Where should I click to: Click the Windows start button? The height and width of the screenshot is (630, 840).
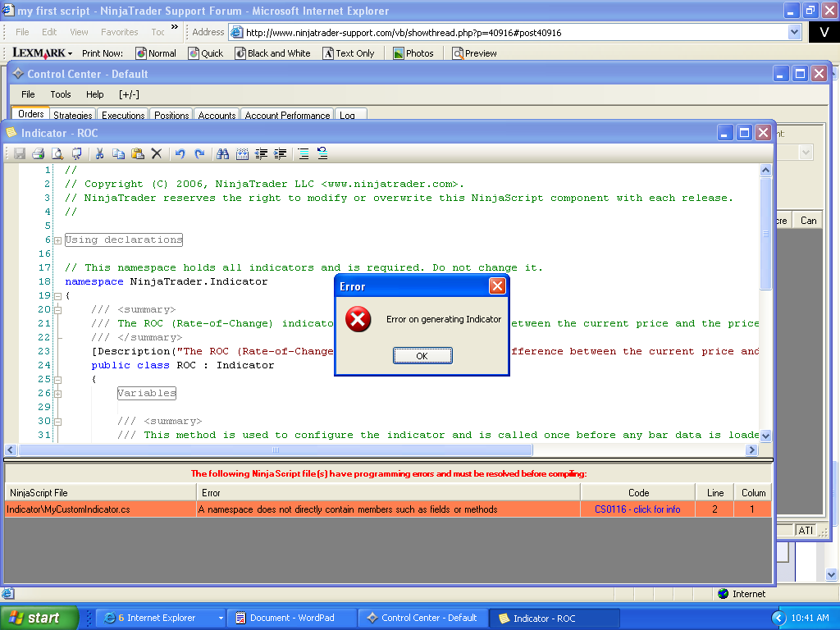tap(39, 618)
